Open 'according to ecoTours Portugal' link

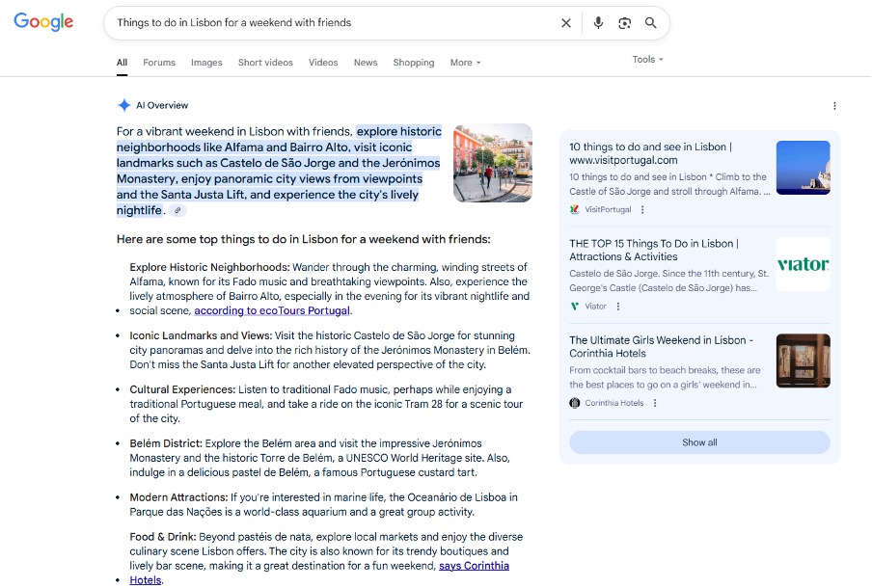click(x=272, y=310)
